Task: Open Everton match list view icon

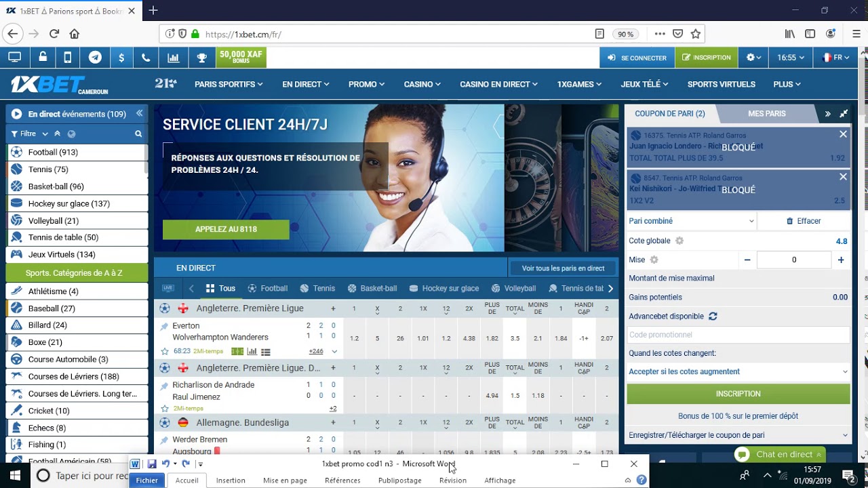Action: point(266,351)
